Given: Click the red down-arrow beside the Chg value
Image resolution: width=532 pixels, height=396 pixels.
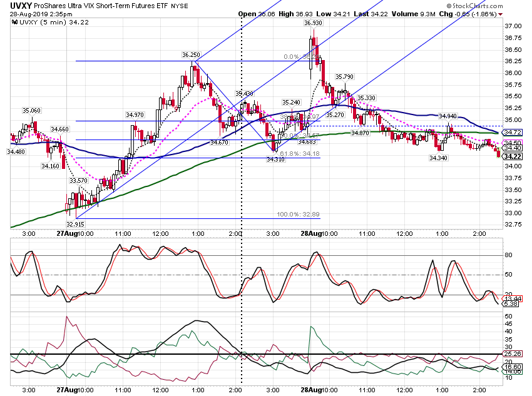Looking at the screenshot, I should [x=501, y=14].
